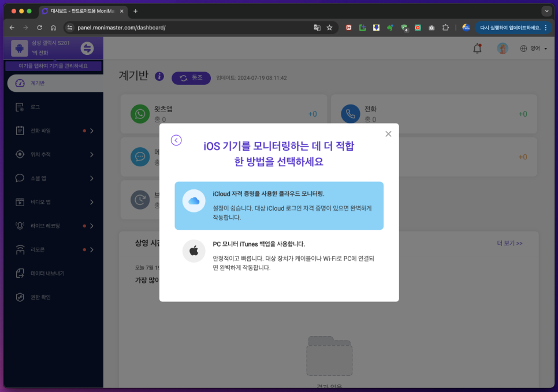Open 데이터 내보내기 sidebar item
This screenshot has height=392, width=558.
(53, 273)
